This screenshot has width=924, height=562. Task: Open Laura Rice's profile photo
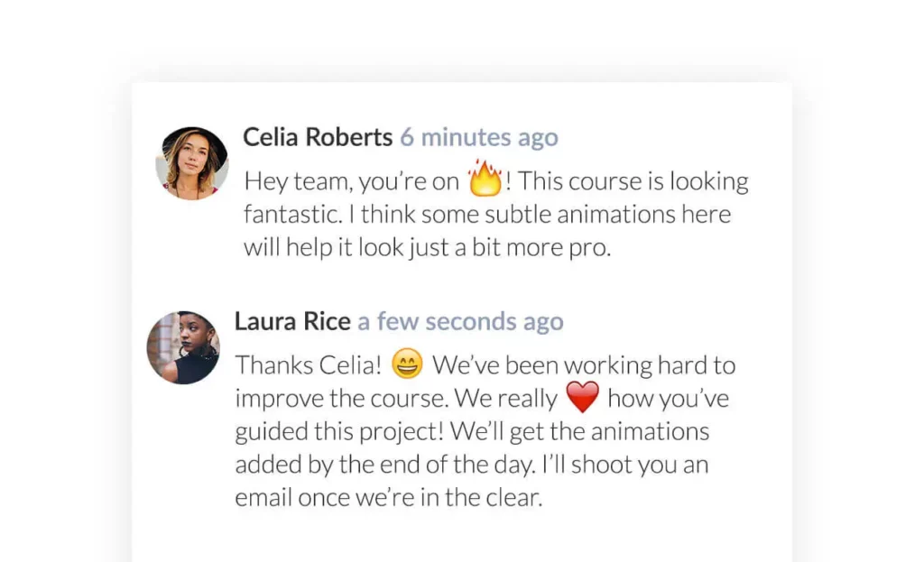(x=183, y=348)
